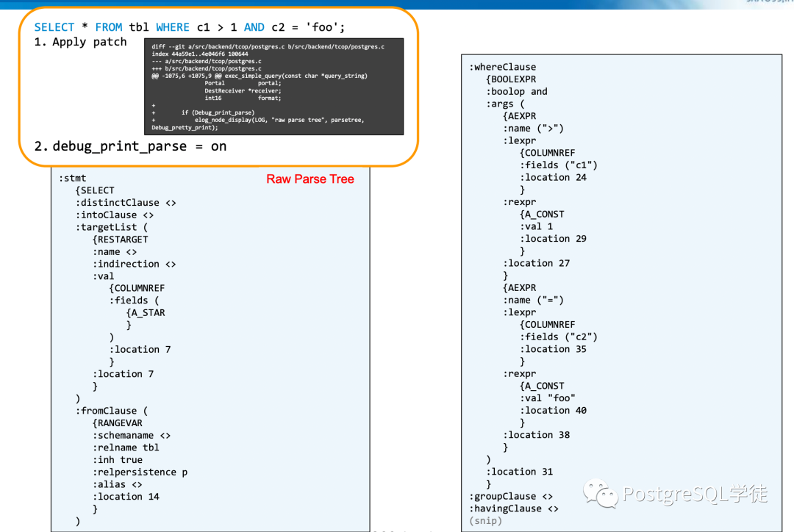Image resolution: width=794 pixels, height=532 pixels.
Task: Select the ":inh true" line
Action: point(118,459)
